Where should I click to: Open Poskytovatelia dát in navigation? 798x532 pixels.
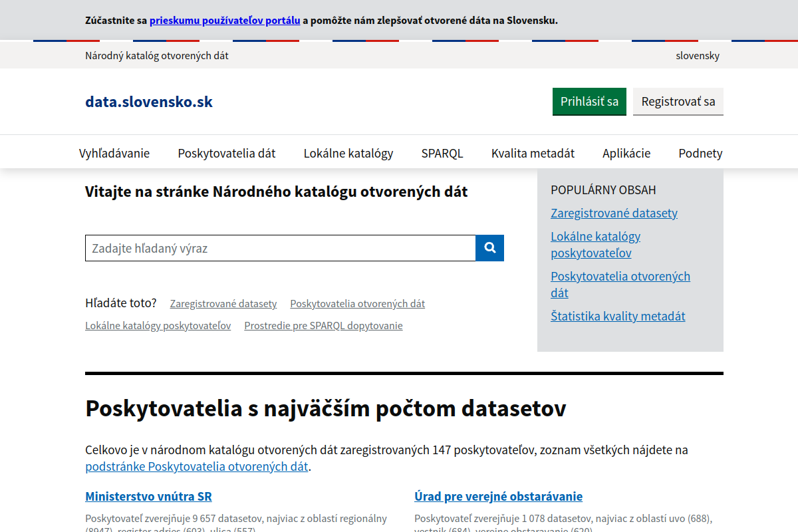(x=227, y=153)
